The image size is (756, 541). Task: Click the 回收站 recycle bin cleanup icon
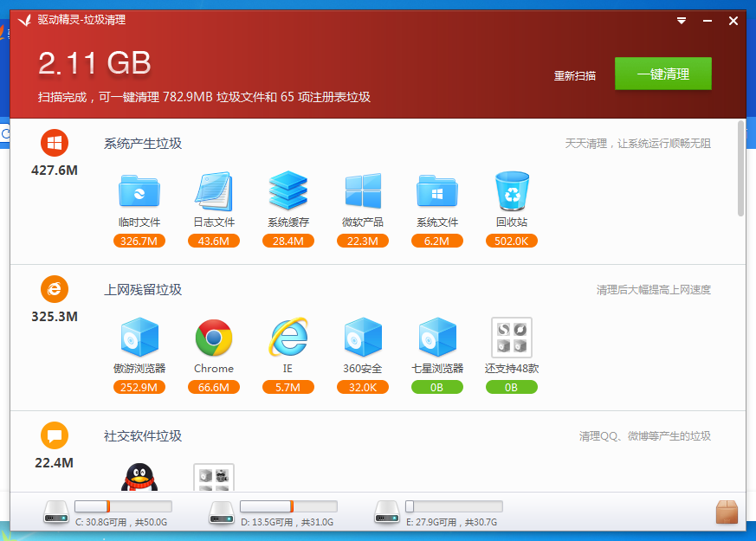[511, 190]
